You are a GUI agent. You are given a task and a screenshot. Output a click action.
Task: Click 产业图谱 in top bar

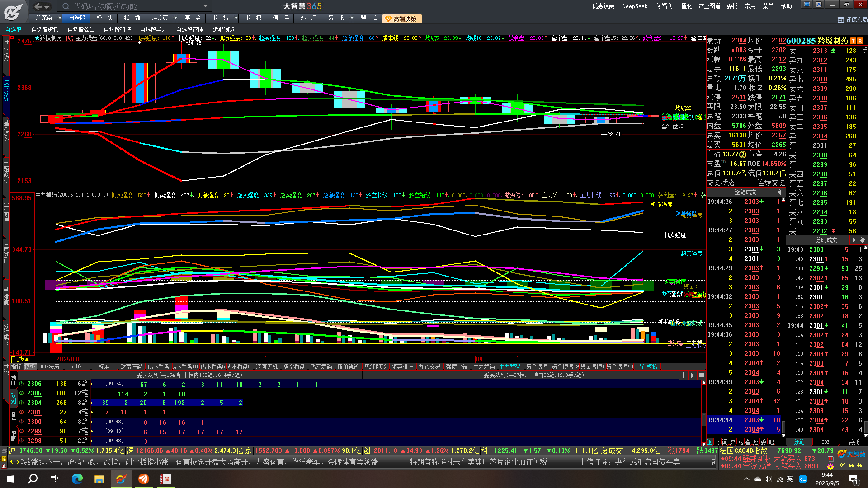coord(709,6)
